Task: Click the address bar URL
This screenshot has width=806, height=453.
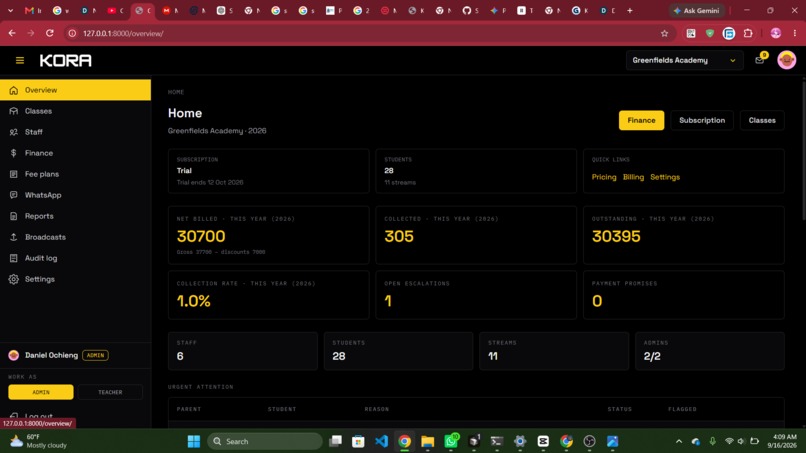Action: click(123, 33)
